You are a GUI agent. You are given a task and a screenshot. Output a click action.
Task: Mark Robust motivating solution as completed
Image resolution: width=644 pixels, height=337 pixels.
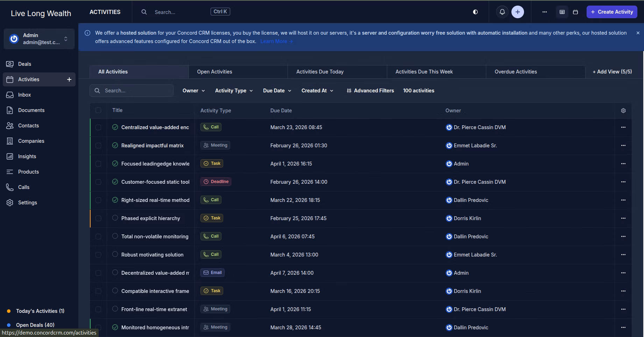point(115,254)
